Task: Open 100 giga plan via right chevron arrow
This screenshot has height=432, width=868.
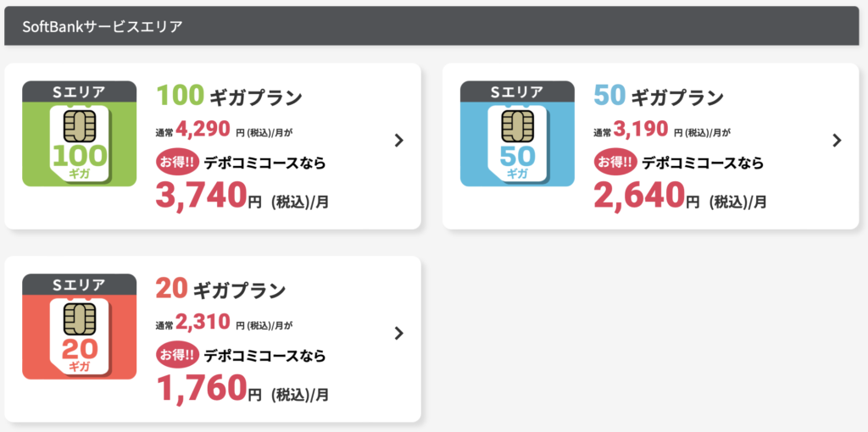Action: (x=398, y=141)
